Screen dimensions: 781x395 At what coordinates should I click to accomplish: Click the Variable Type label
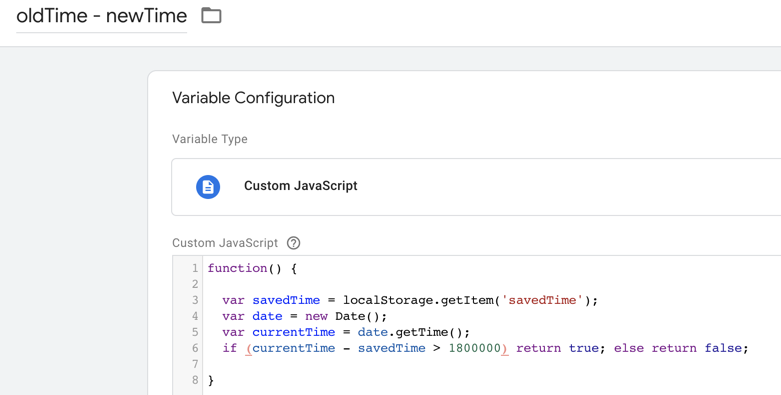210,139
